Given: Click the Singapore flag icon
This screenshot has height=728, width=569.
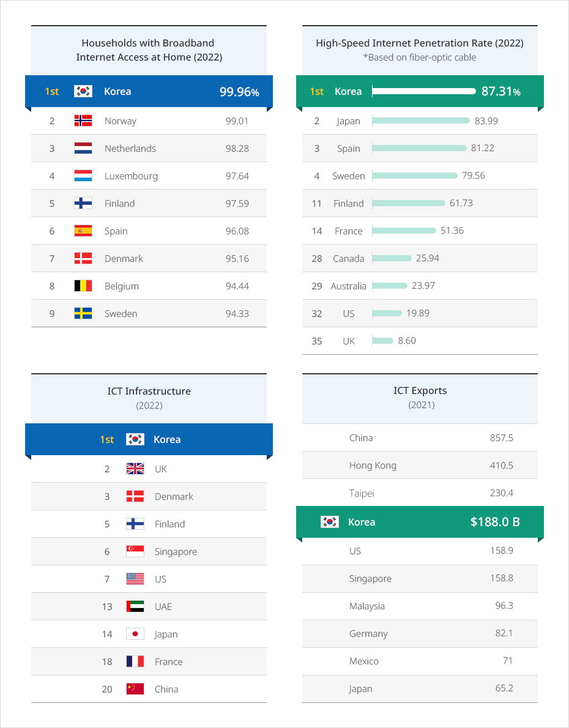Looking at the screenshot, I should pyautogui.click(x=135, y=552).
